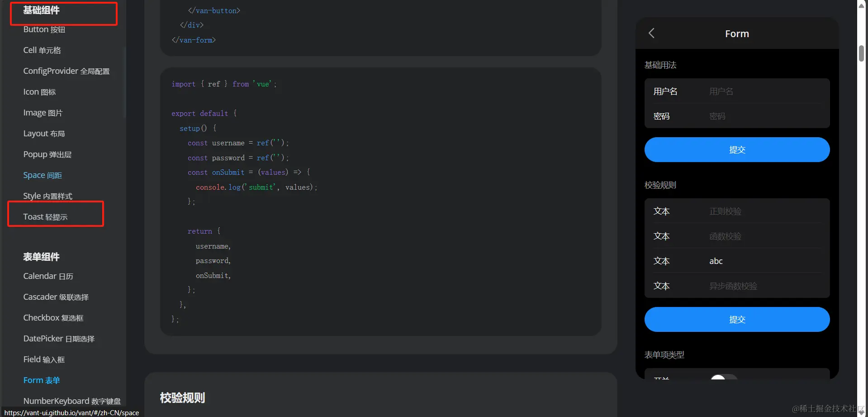The width and height of the screenshot is (868, 417).
Task: Click the 'return {' code line
Action: [x=204, y=231]
